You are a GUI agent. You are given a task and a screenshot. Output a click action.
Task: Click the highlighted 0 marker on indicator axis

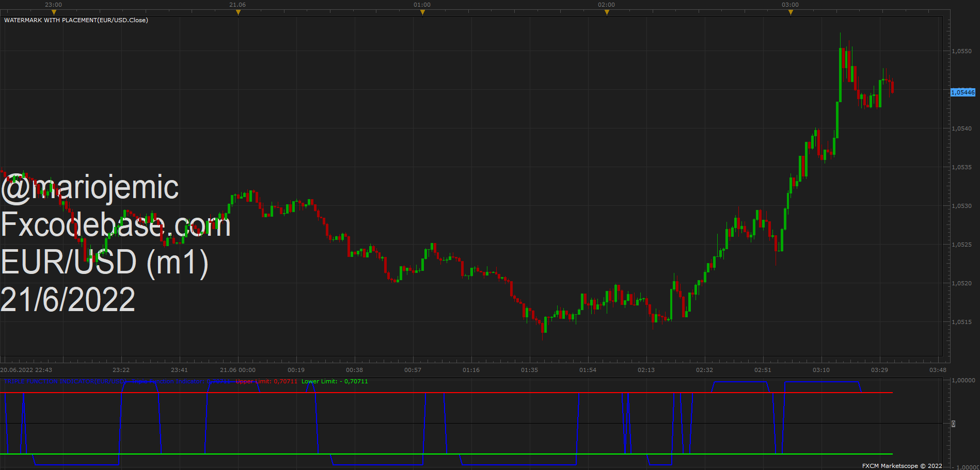coord(953,424)
